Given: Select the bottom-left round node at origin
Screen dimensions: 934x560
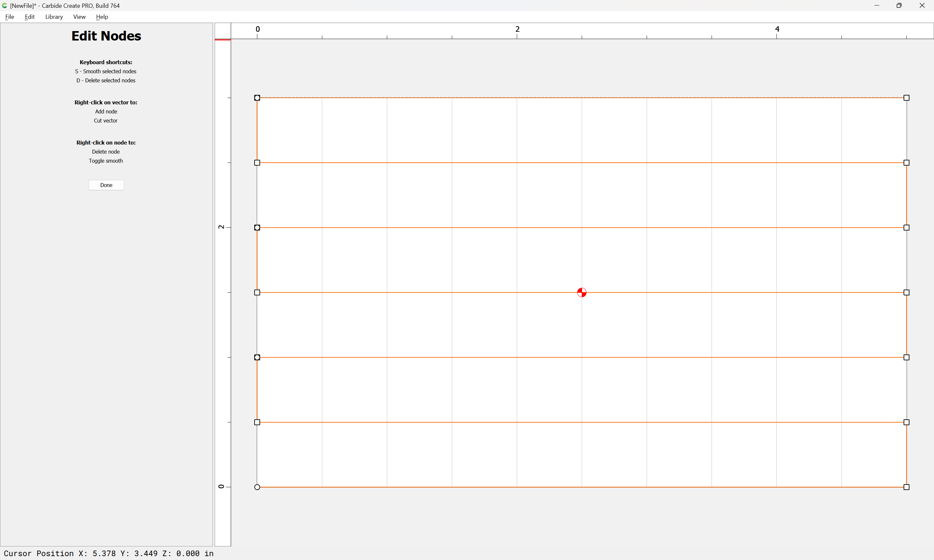Looking at the screenshot, I should pyautogui.click(x=257, y=487).
